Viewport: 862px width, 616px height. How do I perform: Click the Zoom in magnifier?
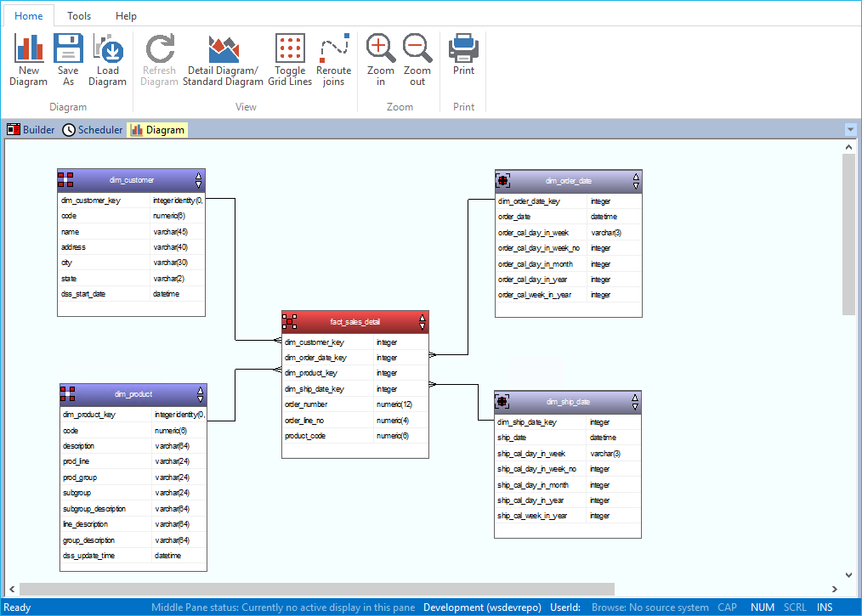pos(380,49)
